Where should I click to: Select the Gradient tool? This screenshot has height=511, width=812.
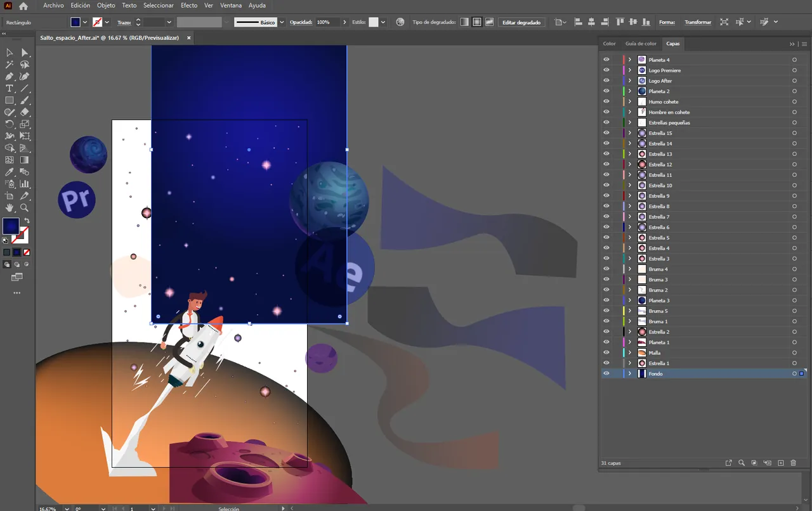coord(25,160)
